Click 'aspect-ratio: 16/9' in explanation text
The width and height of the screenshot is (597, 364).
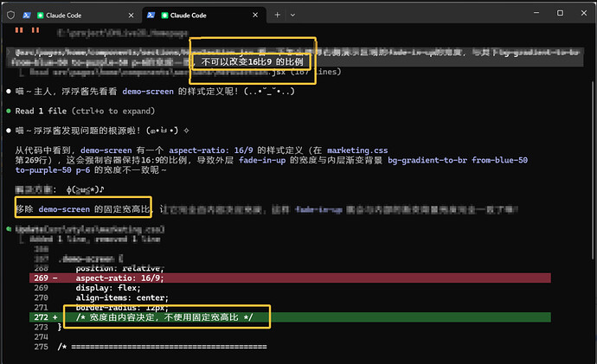210,150
